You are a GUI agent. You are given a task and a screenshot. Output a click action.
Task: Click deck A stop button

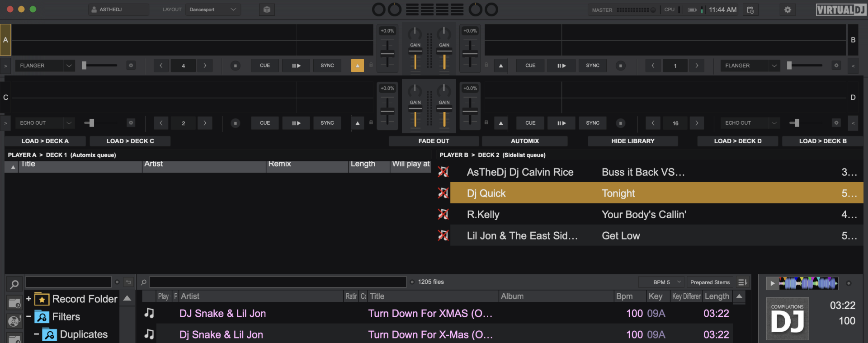(x=235, y=66)
